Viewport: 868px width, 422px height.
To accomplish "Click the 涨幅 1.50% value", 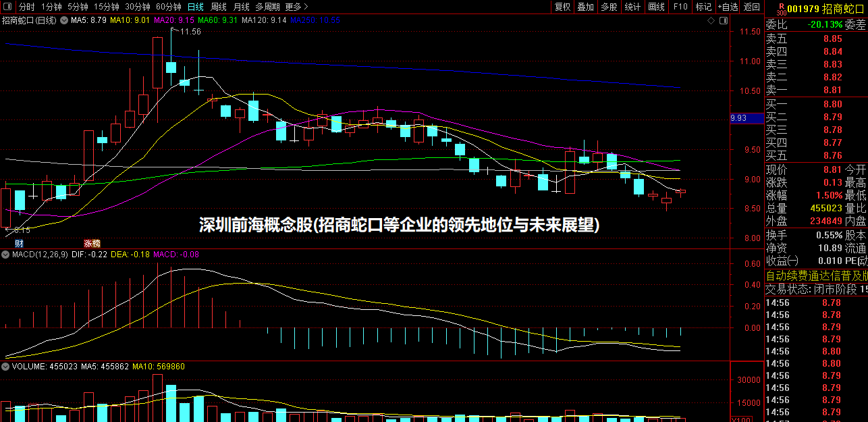I will (830, 195).
